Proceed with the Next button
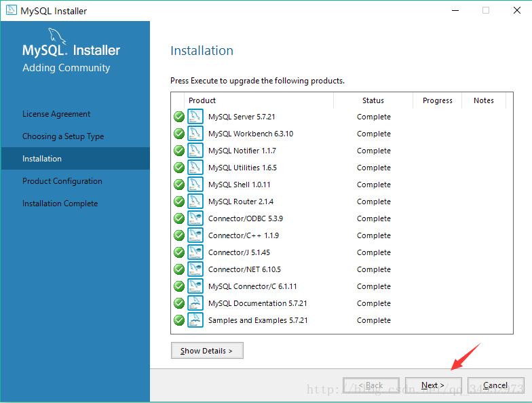Viewport: 532px width, 403px height. pos(433,385)
